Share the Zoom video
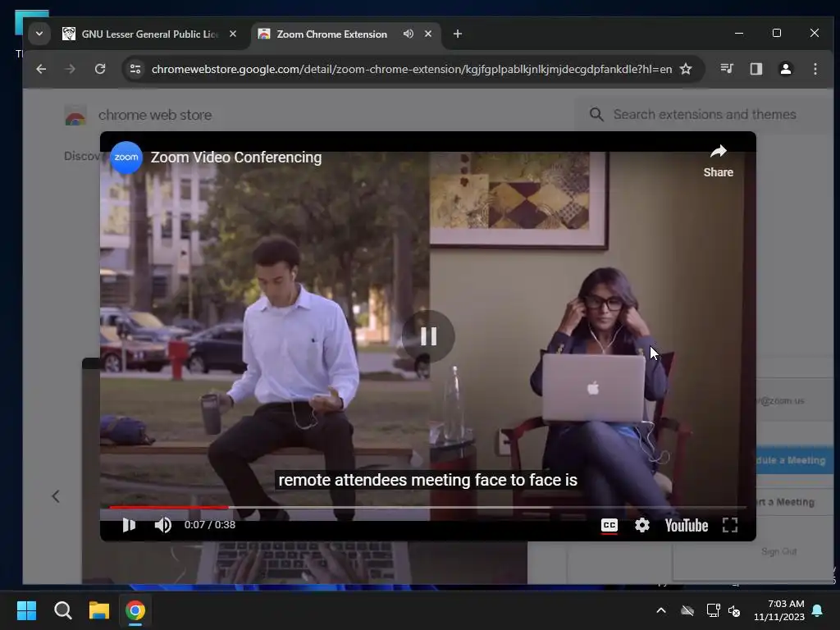840x630 pixels. 718,161
